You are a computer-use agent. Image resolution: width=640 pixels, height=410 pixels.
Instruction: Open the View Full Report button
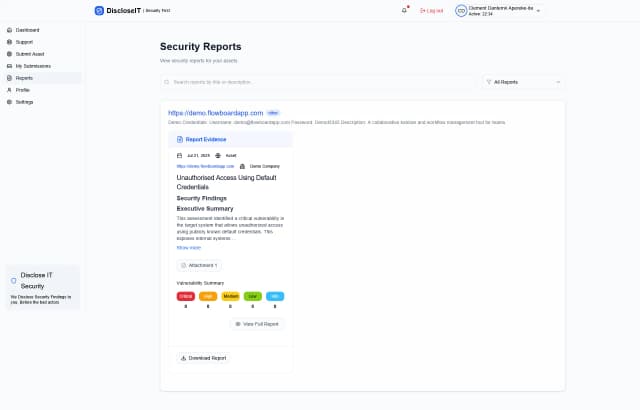pos(258,324)
